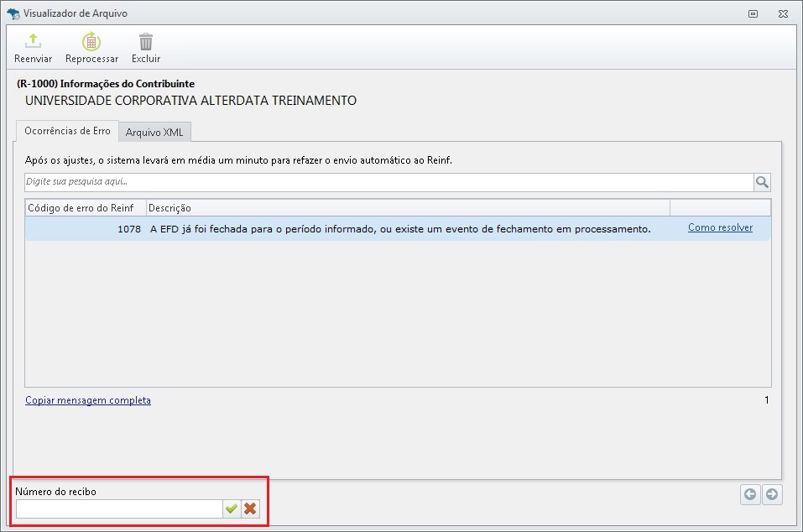803x532 pixels.
Task: Go to previous file with left arrow
Action: 750,494
